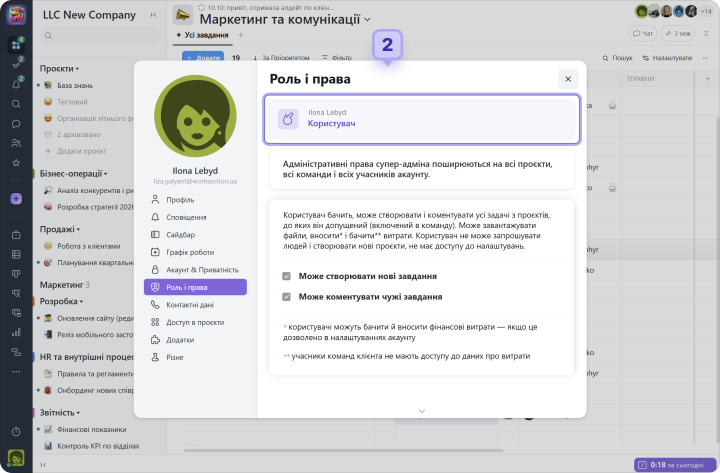Open Акаунт & Приватність settings
Screen dimensions: 720x473
click(x=202, y=270)
